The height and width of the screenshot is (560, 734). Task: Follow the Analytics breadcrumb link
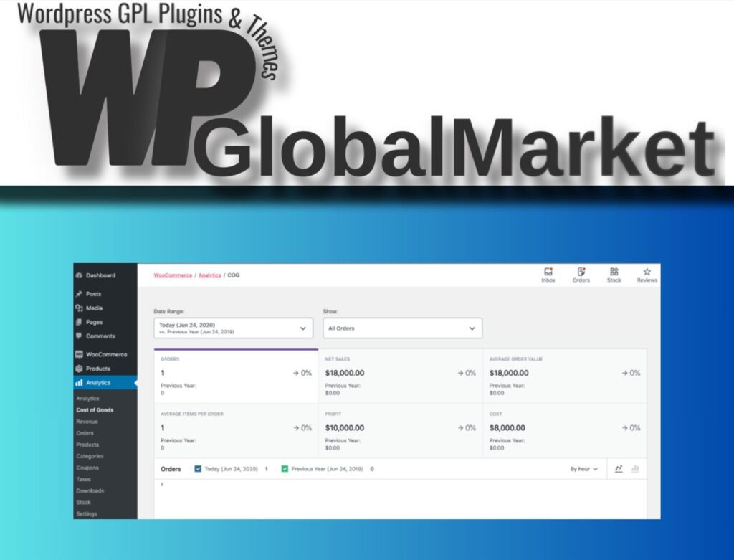click(210, 275)
